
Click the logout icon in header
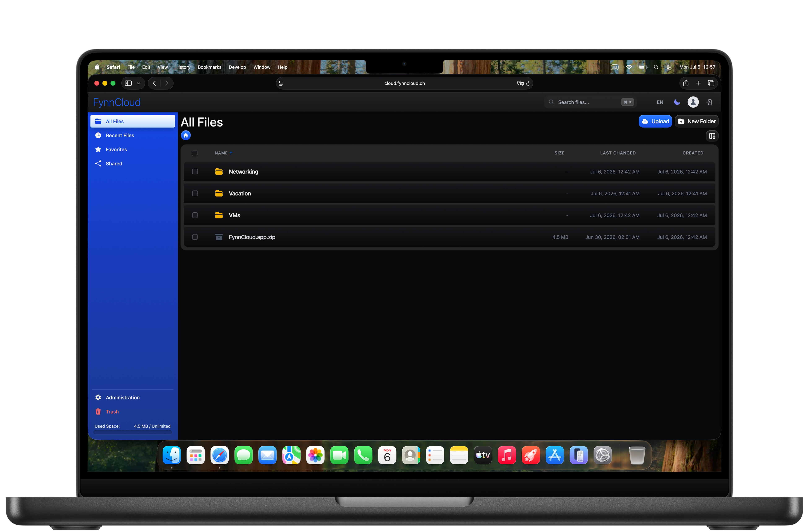click(x=709, y=102)
